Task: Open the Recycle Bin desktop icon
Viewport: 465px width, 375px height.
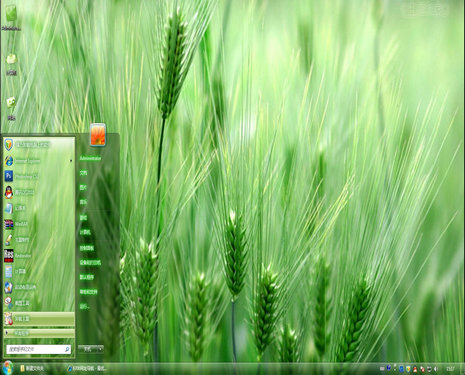Action: pos(11,63)
